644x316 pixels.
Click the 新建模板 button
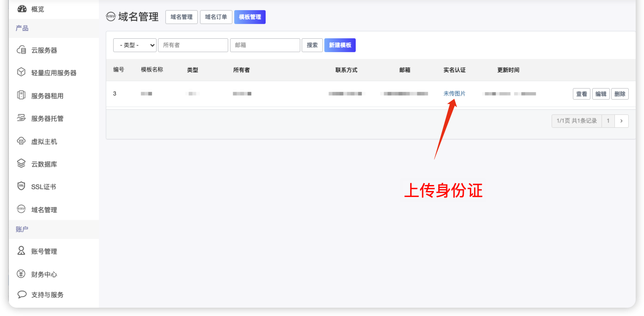coord(340,45)
